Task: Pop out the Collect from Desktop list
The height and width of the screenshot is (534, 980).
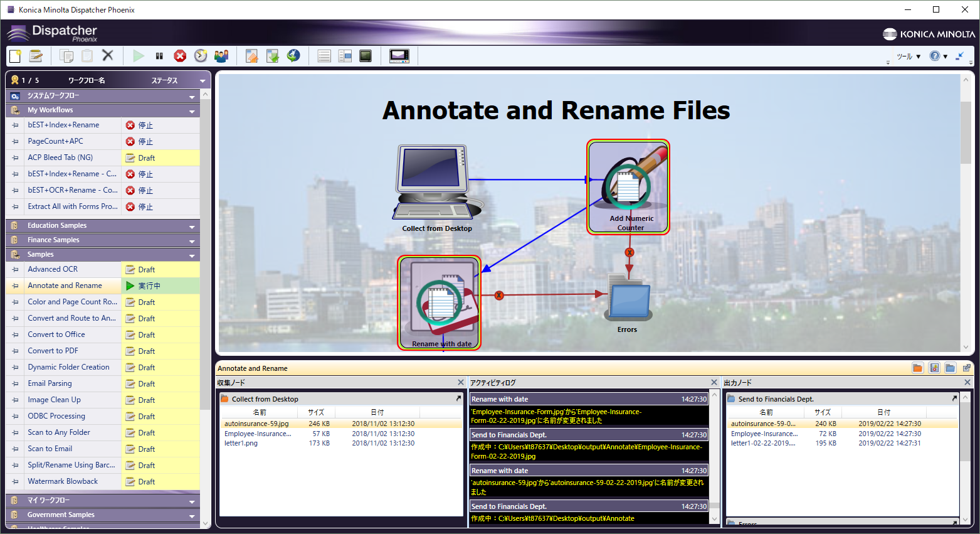Action: (458, 398)
